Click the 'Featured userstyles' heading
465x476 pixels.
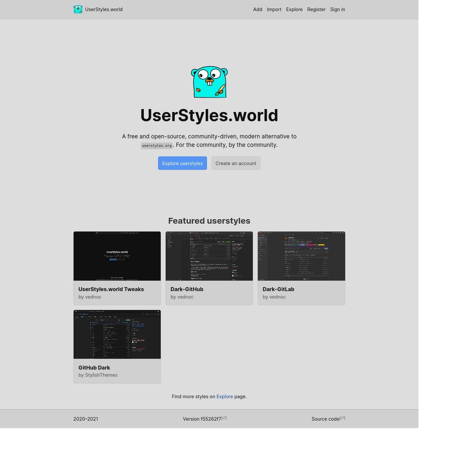click(x=209, y=221)
